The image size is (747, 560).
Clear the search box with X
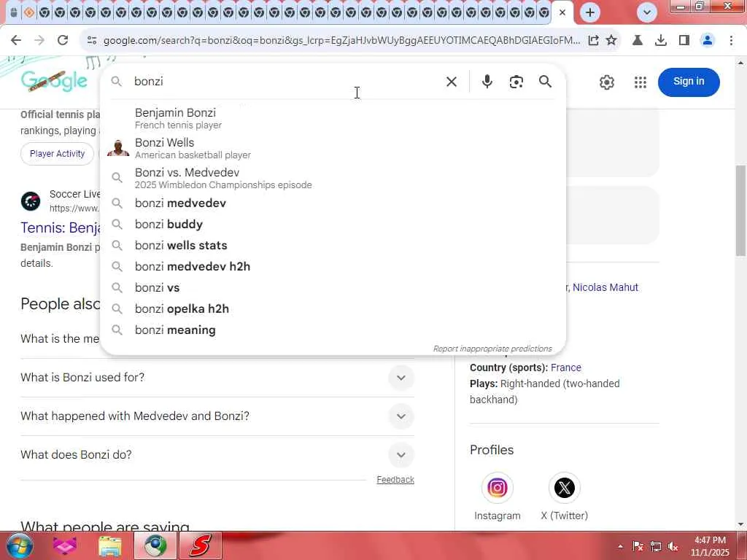click(x=451, y=82)
